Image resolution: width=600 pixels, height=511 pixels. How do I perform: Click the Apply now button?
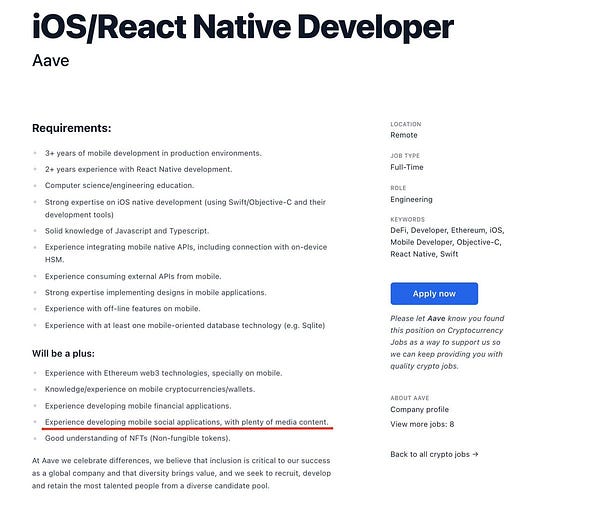tap(434, 294)
